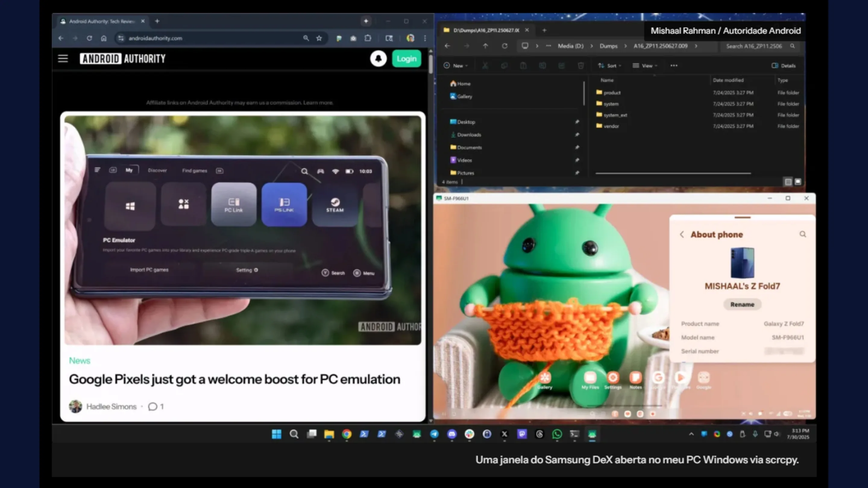
Task: Go back in the Chrome browser
Action: [x=61, y=38]
